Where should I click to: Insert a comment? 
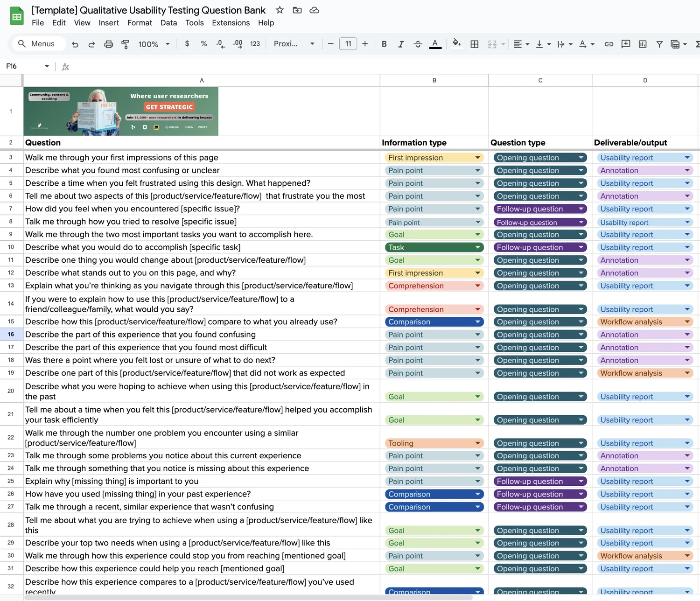pyautogui.click(x=626, y=44)
